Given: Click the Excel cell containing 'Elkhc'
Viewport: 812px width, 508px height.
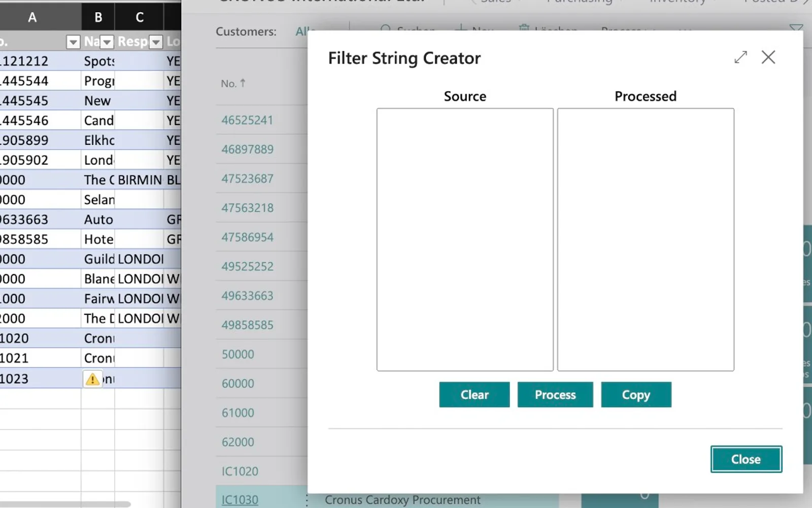Looking at the screenshot, I should (98, 140).
